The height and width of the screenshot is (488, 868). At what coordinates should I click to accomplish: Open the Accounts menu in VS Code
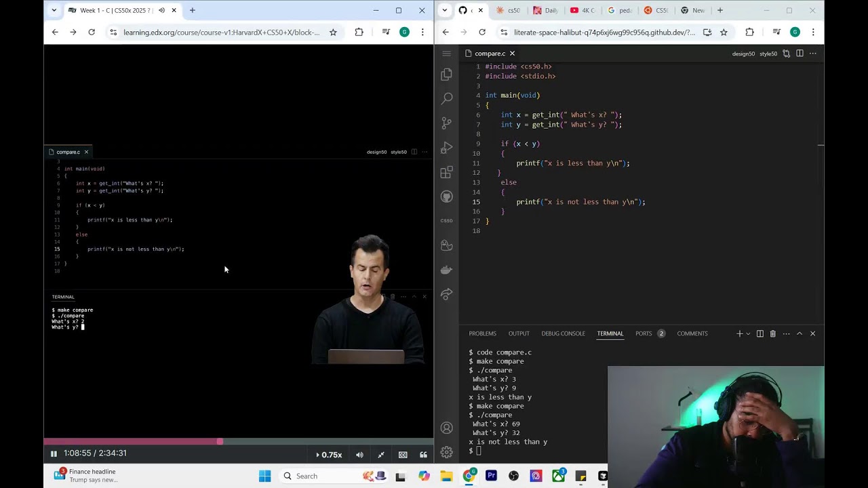tap(446, 428)
